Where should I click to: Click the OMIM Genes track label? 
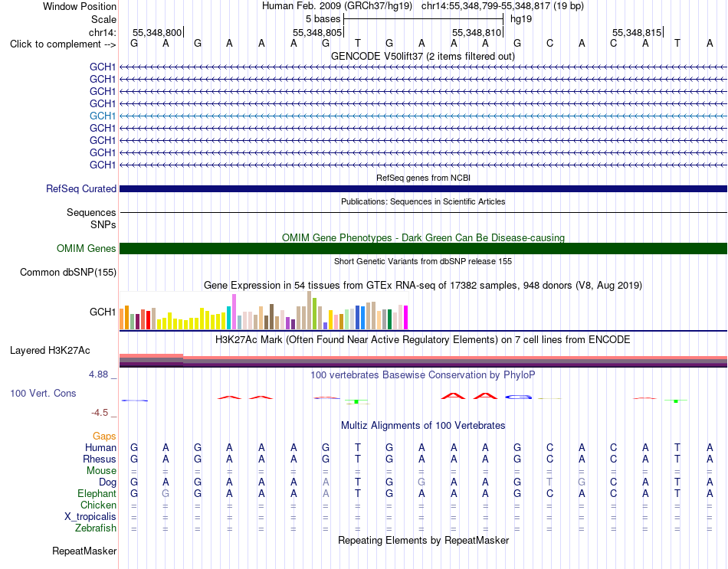(x=86, y=248)
